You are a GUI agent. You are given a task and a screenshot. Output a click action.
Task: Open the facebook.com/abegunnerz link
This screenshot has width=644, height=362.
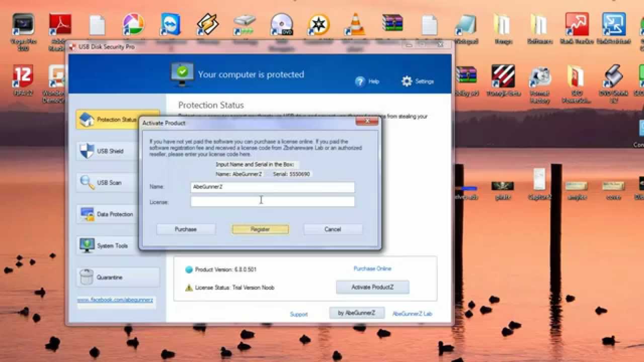(115, 300)
